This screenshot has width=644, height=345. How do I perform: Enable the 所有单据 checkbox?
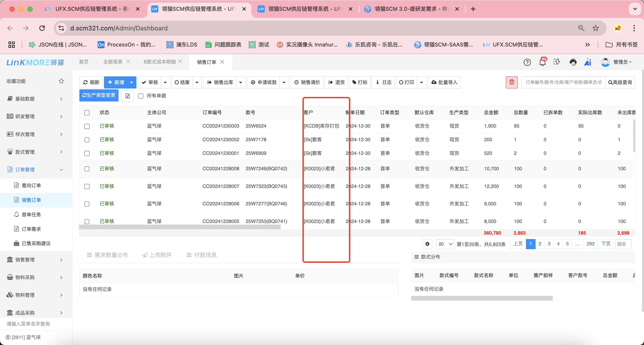[x=141, y=96]
